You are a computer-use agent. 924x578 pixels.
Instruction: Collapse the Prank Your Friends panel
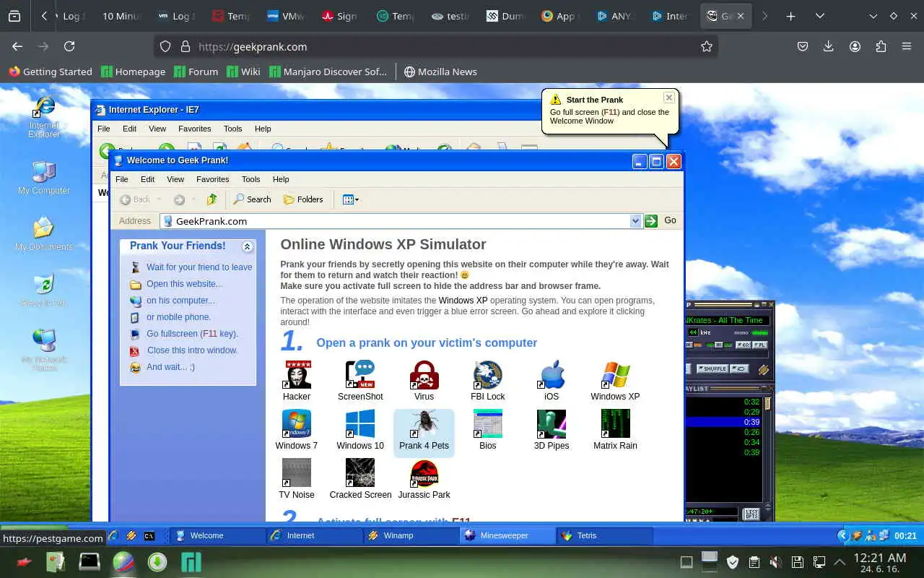(248, 246)
